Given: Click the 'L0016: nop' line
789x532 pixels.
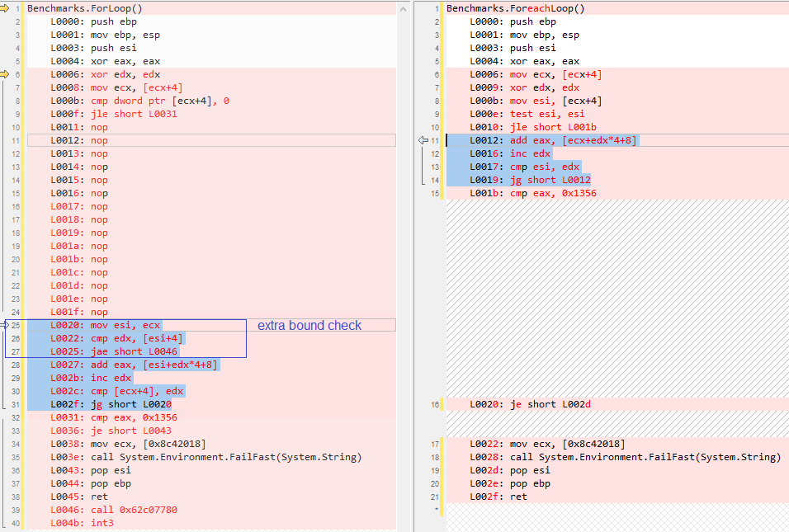Looking at the screenshot, I should (79, 193).
